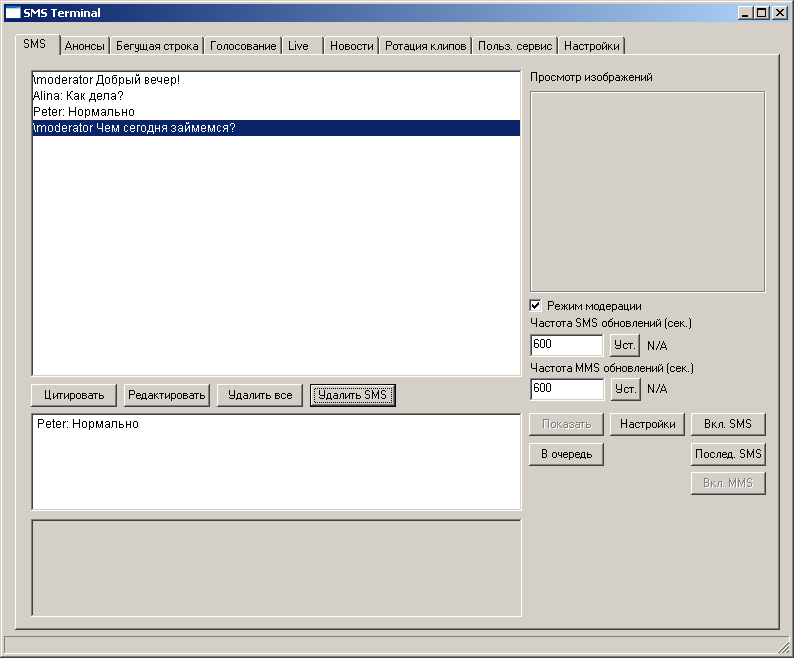Screen dimensions: 794x658
Task: Open the Live tab
Action: (x=302, y=46)
